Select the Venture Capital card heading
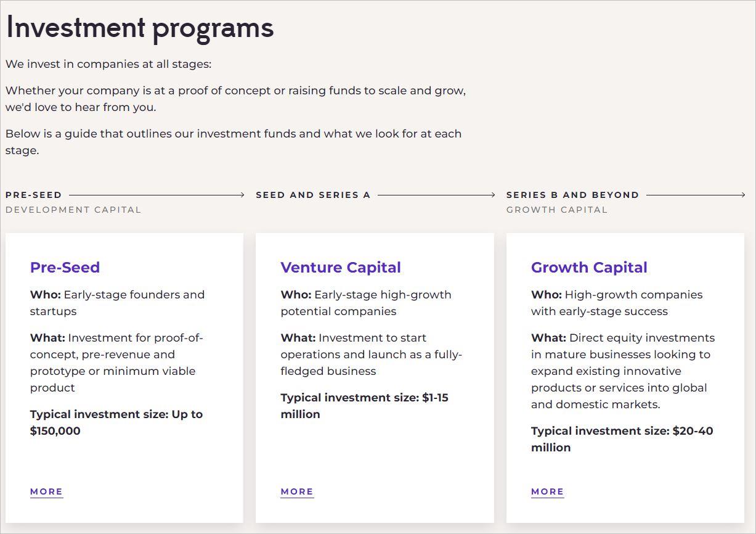 [x=341, y=268]
